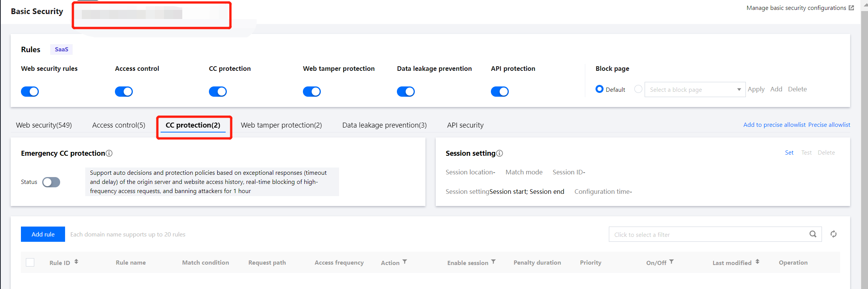Open the Add to precise allowlist link
The image size is (868, 289).
click(x=774, y=125)
